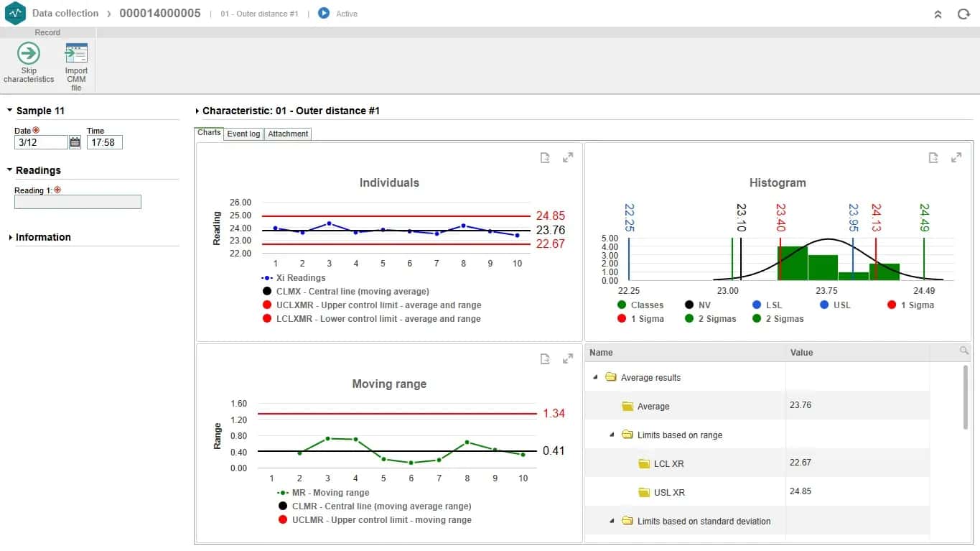Click the Skip characteristics arrow icon

29,53
